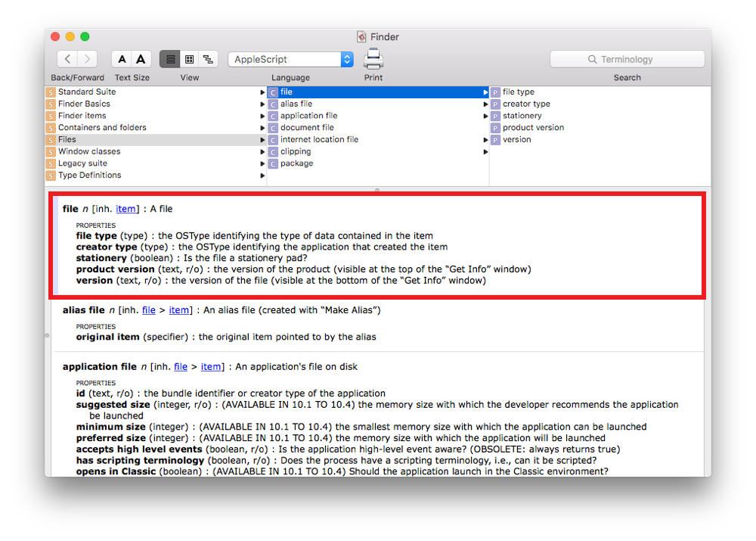This screenshot has width=756, height=541.
Task: Expand arrow for the Files suite
Action: pos(262,140)
